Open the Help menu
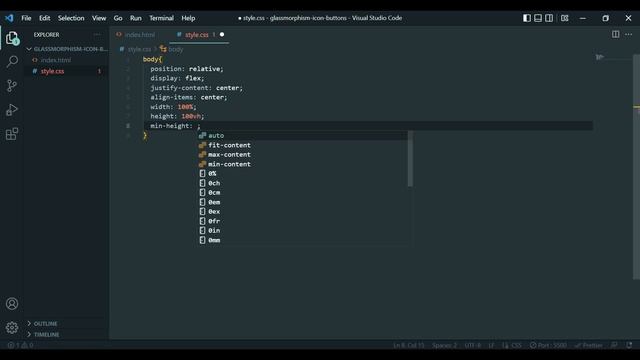640x360 pixels. pos(188,18)
